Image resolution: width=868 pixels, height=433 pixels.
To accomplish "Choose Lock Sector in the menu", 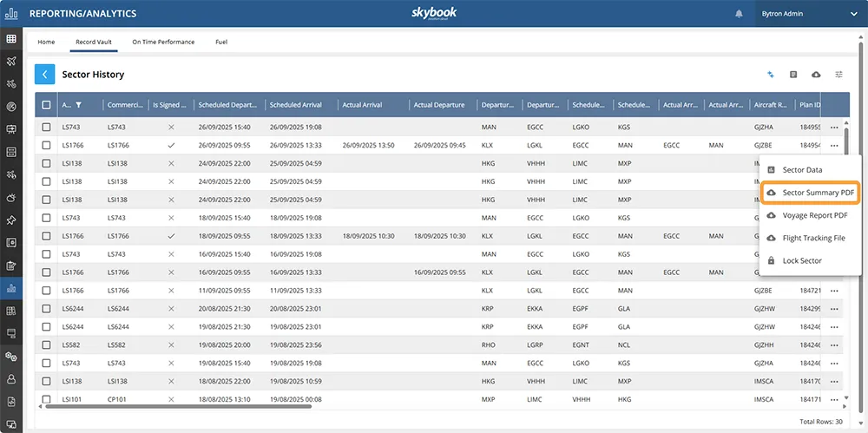I will (x=801, y=260).
